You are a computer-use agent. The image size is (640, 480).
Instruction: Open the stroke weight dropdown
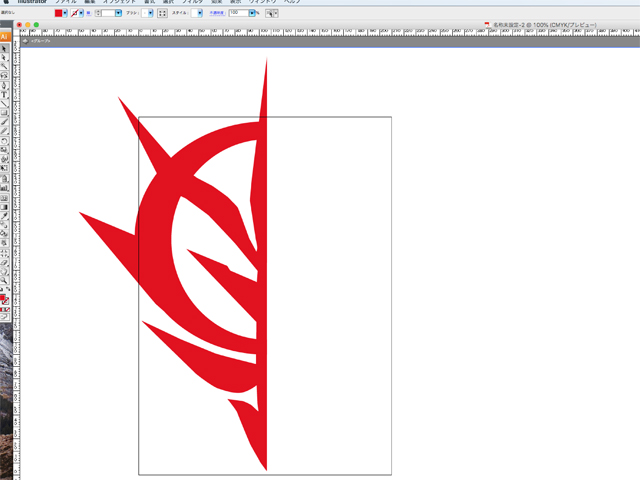pos(118,13)
